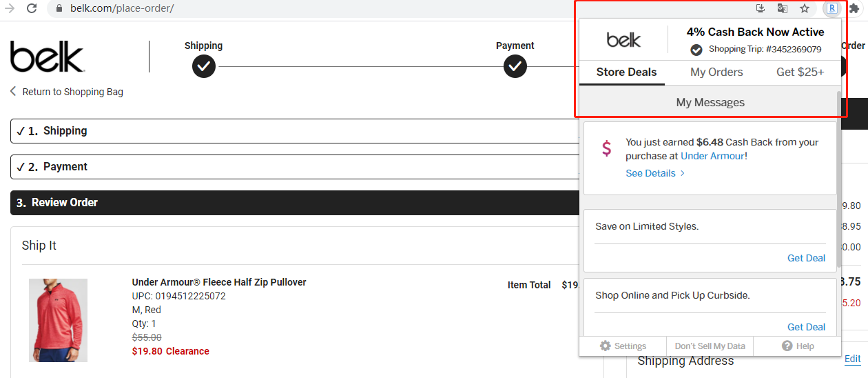Click the red pullover product thumbnail

(58, 320)
